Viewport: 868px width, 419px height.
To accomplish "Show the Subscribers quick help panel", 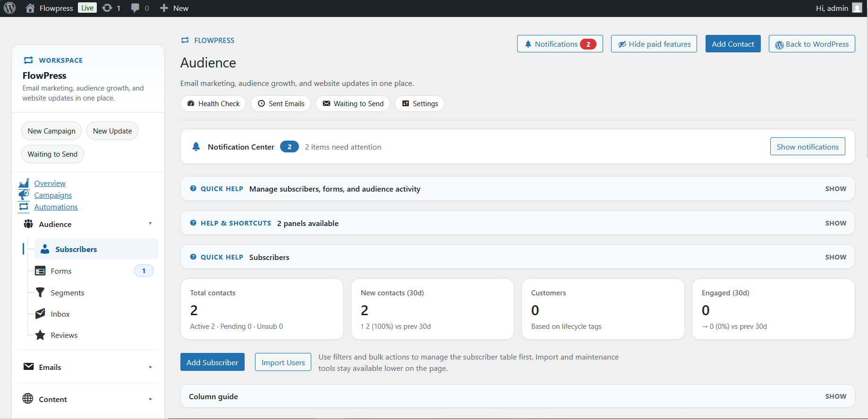I will click(835, 257).
